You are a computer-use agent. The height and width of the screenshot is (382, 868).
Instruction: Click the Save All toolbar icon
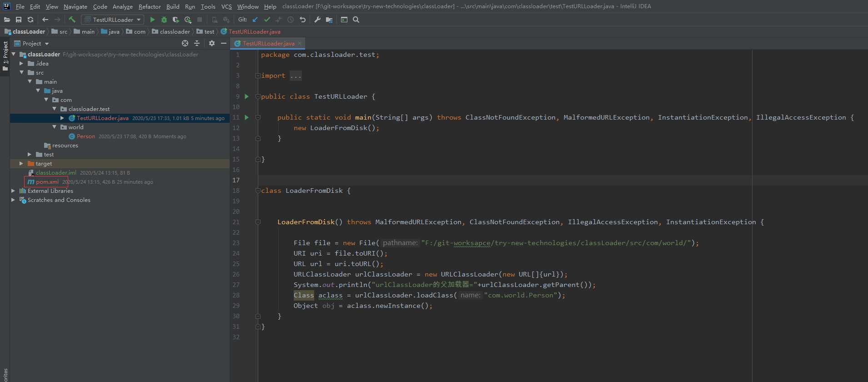pyautogui.click(x=19, y=20)
